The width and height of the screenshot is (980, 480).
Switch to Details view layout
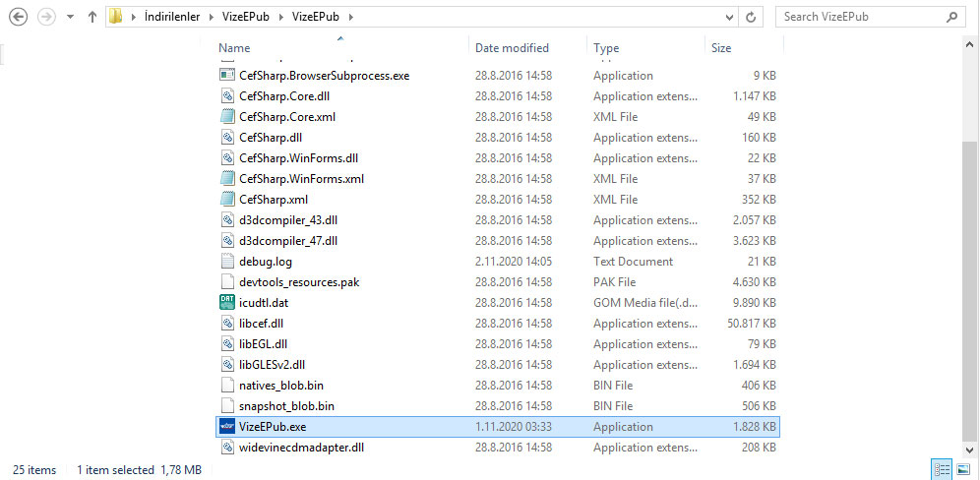pyautogui.click(x=942, y=469)
